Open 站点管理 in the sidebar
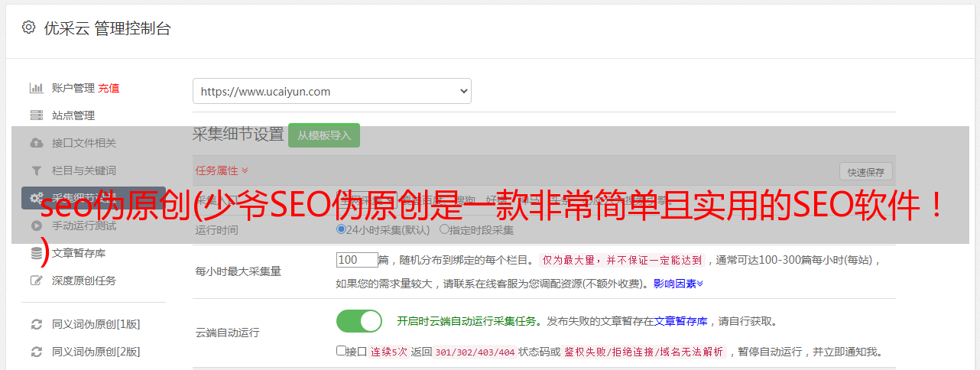Image resolution: width=980 pixels, height=370 pixels. click(73, 115)
